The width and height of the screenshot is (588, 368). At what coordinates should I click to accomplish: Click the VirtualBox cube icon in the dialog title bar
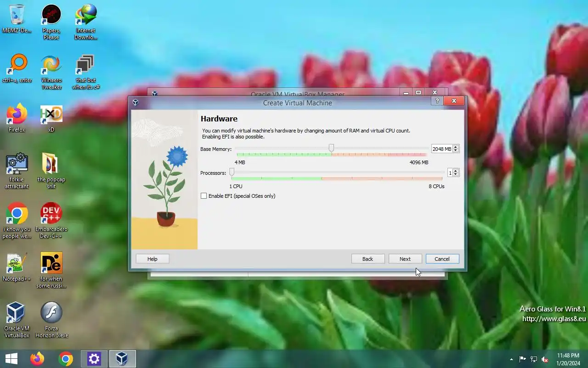point(135,102)
